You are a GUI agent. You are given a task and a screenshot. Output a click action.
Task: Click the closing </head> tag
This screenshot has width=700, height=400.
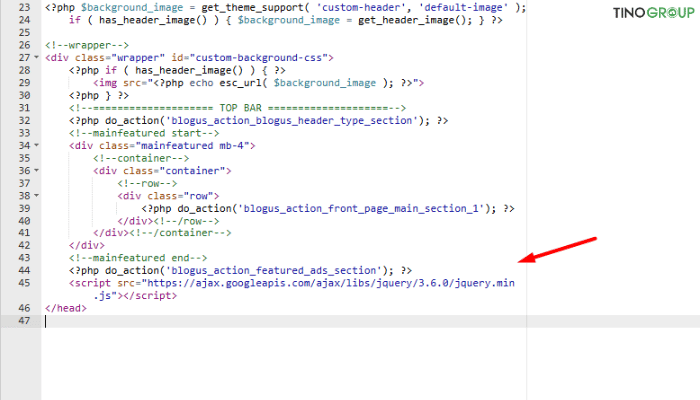[66, 308]
